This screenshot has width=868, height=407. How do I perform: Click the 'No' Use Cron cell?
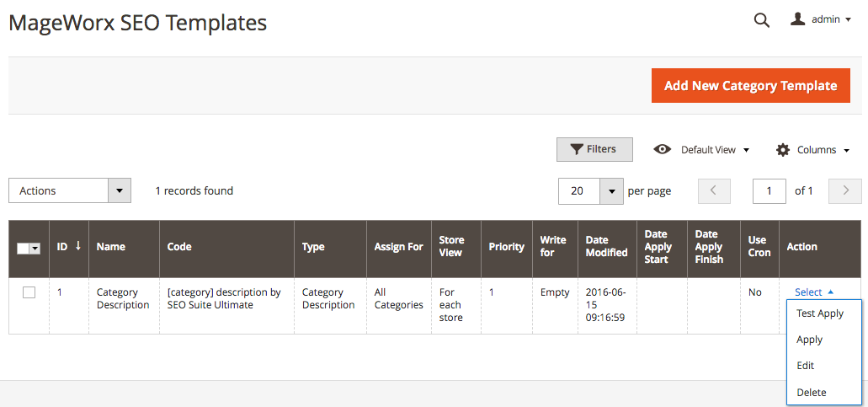759,306
